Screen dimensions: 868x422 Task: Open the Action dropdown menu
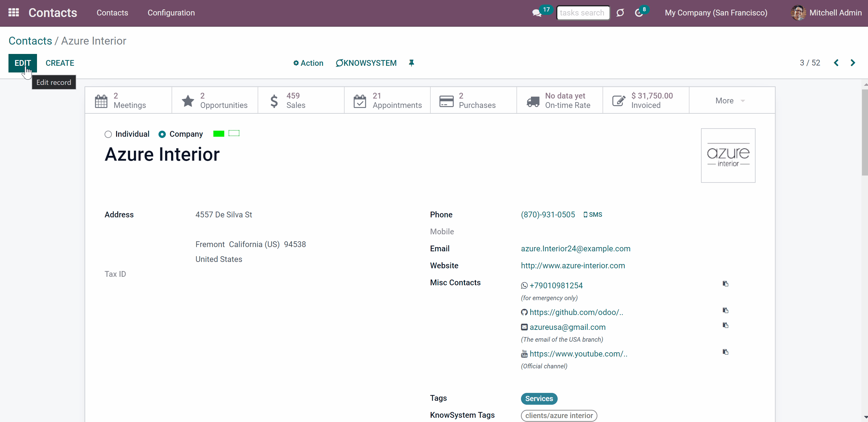click(308, 63)
